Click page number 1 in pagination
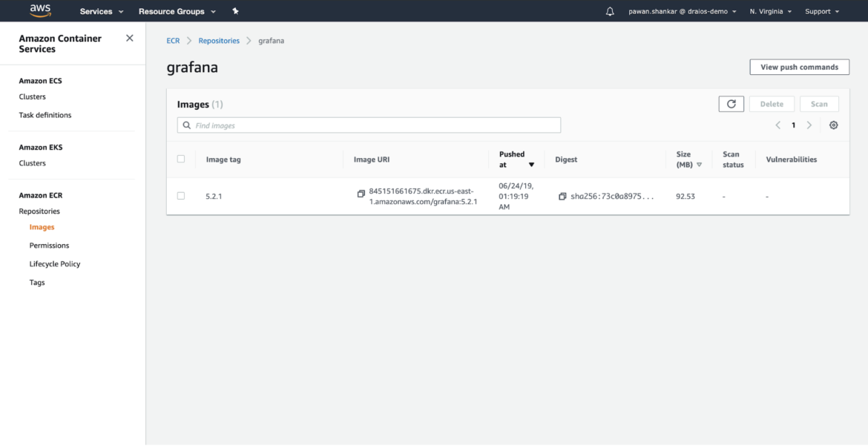The height and width of the screenshot is (446, 868). [x=793, y=125]
